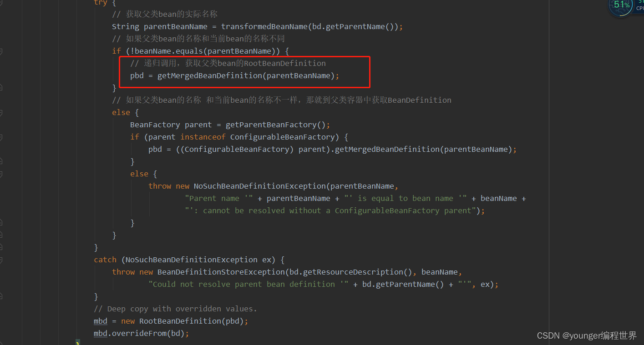
Task: Click the 51% CPU usage circle widget
Action: [x=620, y=5]
